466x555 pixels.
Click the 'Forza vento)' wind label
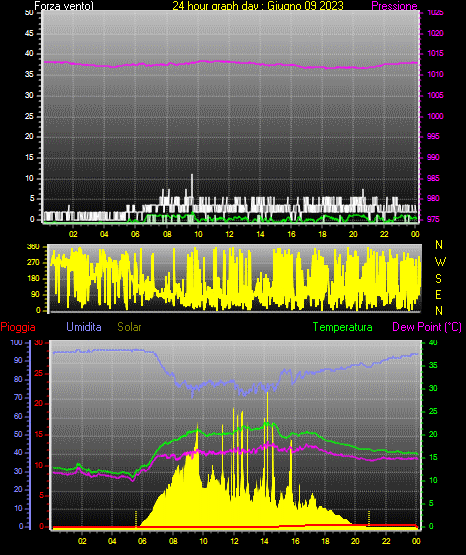(64, 6)
